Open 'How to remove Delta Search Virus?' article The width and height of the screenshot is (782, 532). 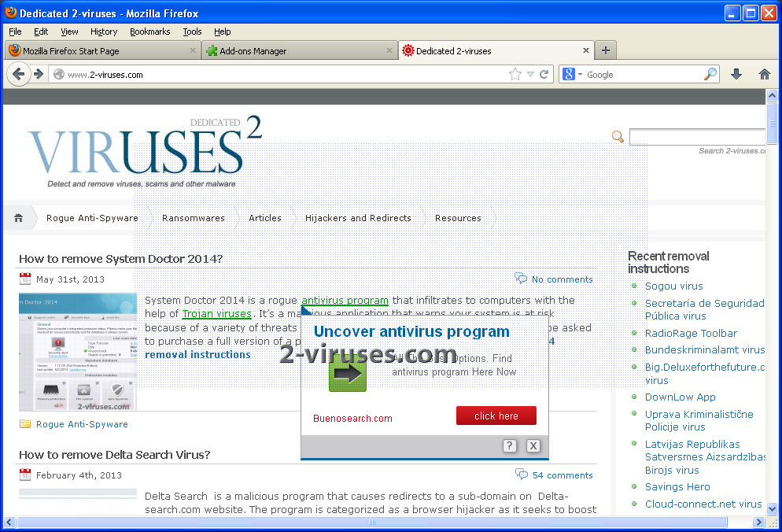115,455
